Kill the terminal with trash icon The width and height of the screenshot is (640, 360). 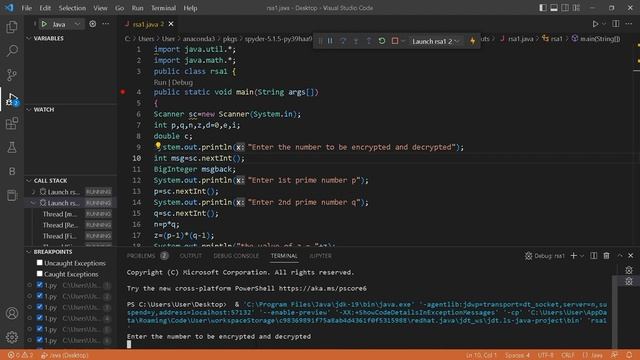click(x=607, y=256)
